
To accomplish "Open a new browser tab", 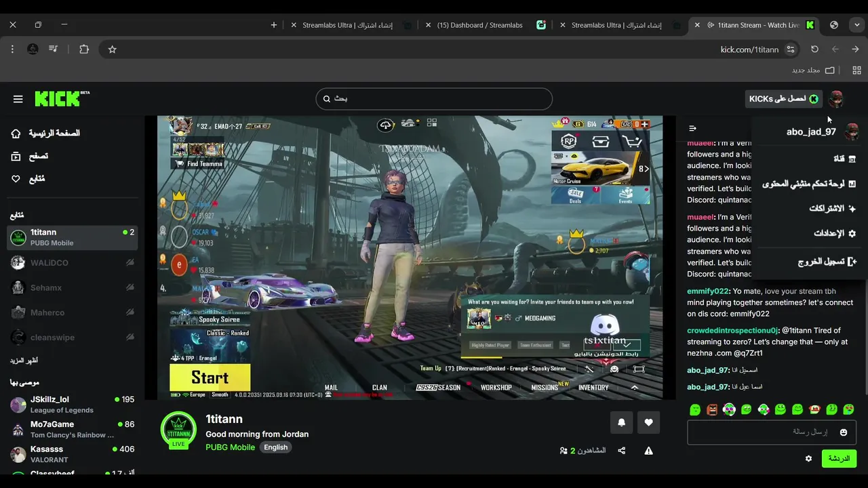I will tap(274, 25).
